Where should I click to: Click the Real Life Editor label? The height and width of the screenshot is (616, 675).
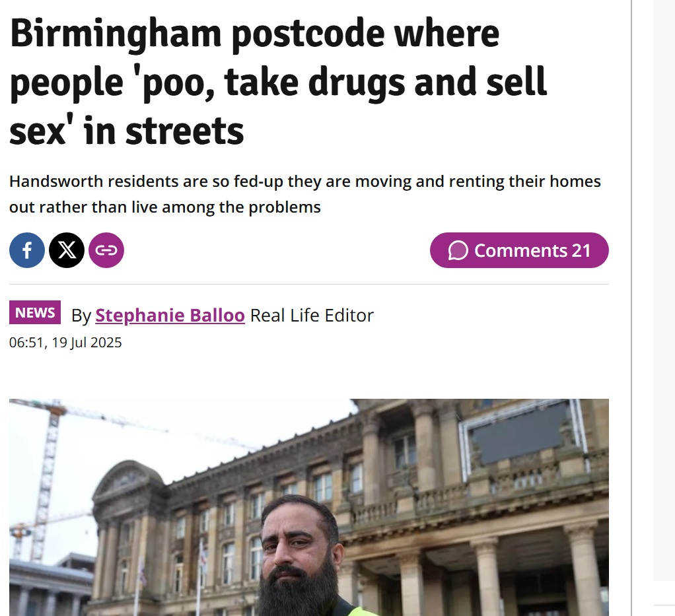coord(312,316)
